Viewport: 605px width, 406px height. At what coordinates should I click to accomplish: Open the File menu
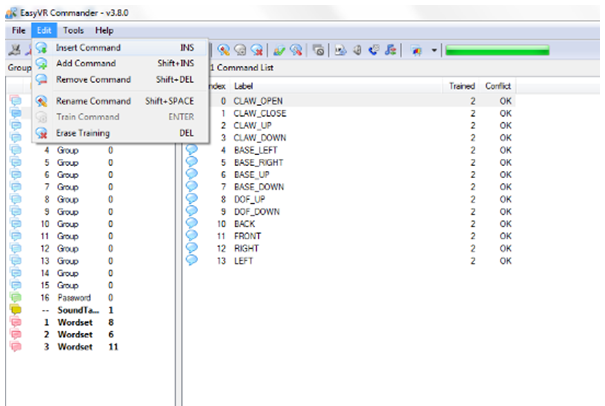[19, 30]
